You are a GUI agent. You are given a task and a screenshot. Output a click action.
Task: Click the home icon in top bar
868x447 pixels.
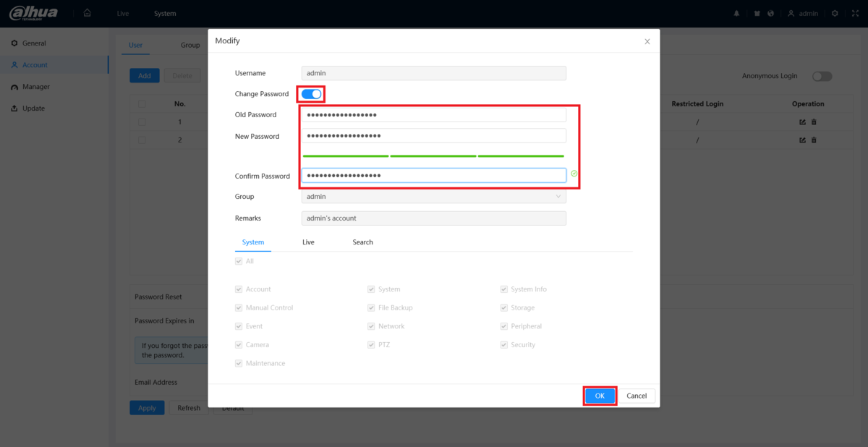tap(87, 13)
